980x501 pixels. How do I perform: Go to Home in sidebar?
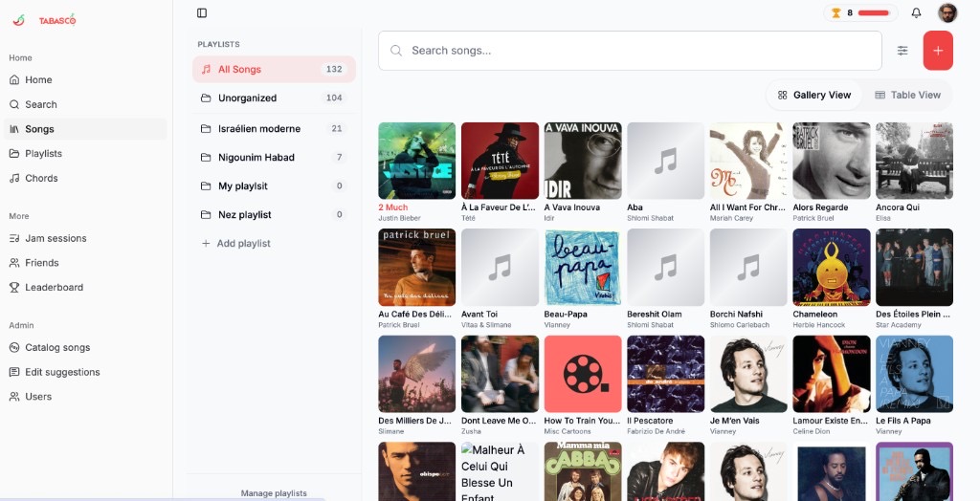click(85, 80)
